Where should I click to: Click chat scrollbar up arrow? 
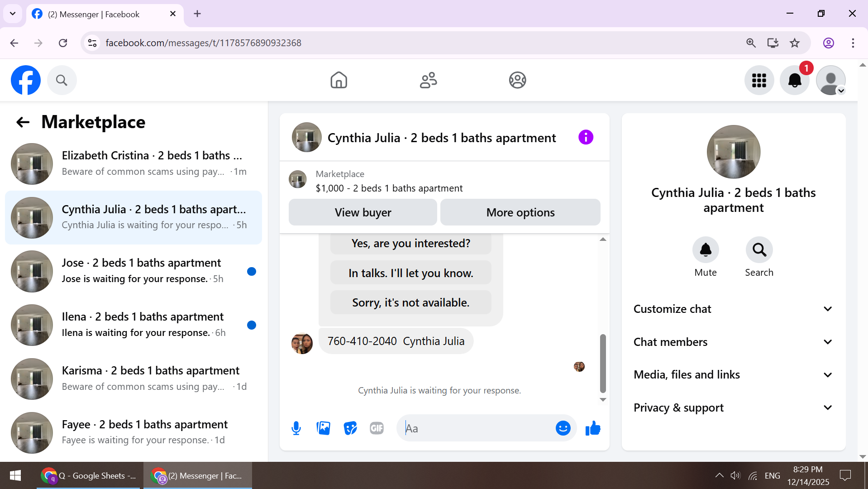click(603, 239)
